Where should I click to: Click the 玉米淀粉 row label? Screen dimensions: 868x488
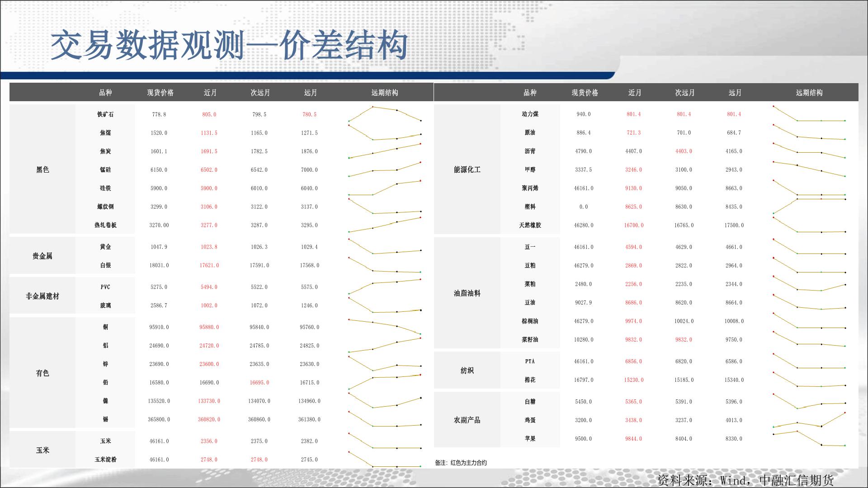[x=105, y=460]
